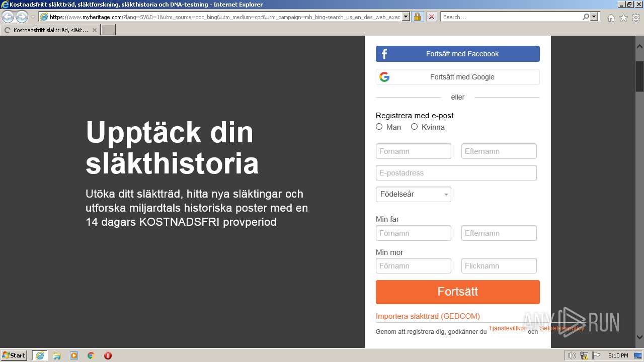This screenshot has width=644, height=362.
Task: Continue with Facebook button
Action: coord(457,54)
